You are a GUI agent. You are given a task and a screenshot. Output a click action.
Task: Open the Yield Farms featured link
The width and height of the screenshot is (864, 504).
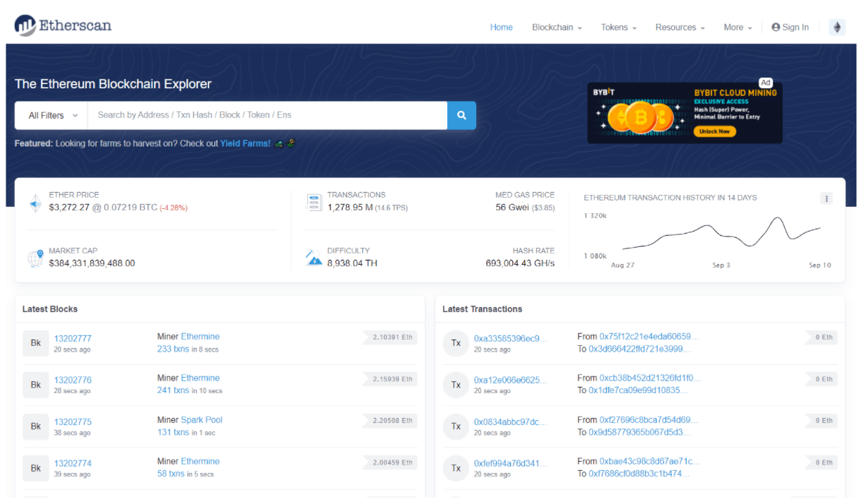(x=245, y=143)
